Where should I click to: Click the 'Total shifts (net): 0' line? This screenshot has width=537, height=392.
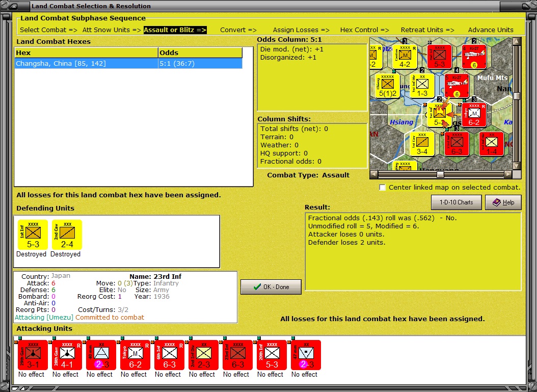click(x=294, y=129)
